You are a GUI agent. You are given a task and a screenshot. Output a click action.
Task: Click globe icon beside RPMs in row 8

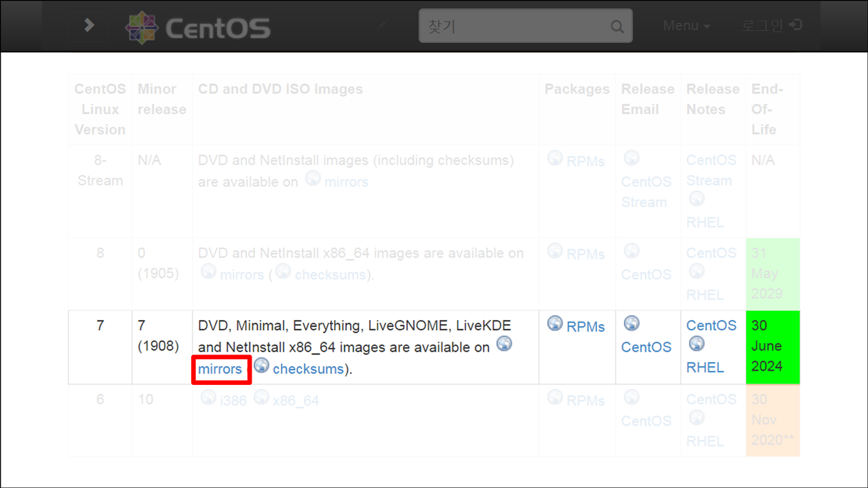(x=555, y=251)
